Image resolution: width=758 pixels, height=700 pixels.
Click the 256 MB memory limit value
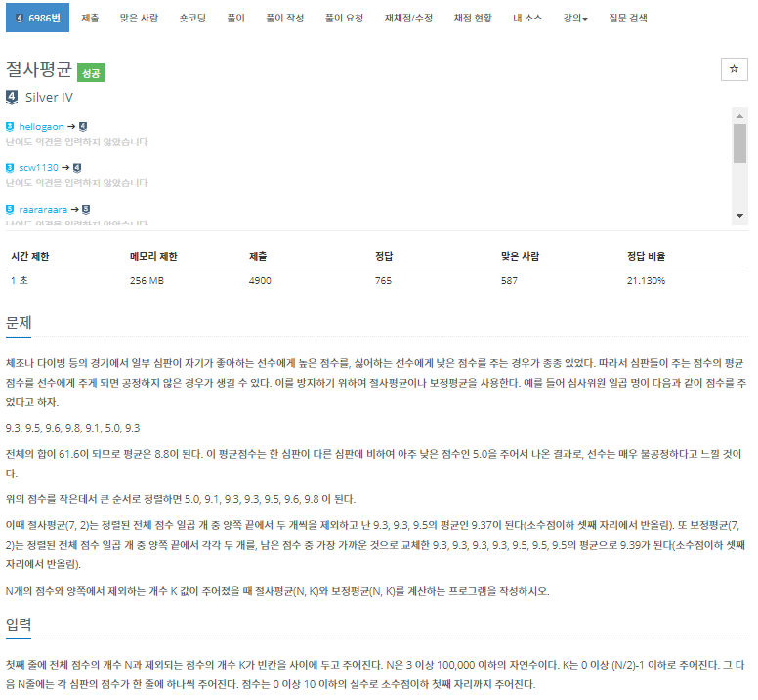click(x=147, y=280)
